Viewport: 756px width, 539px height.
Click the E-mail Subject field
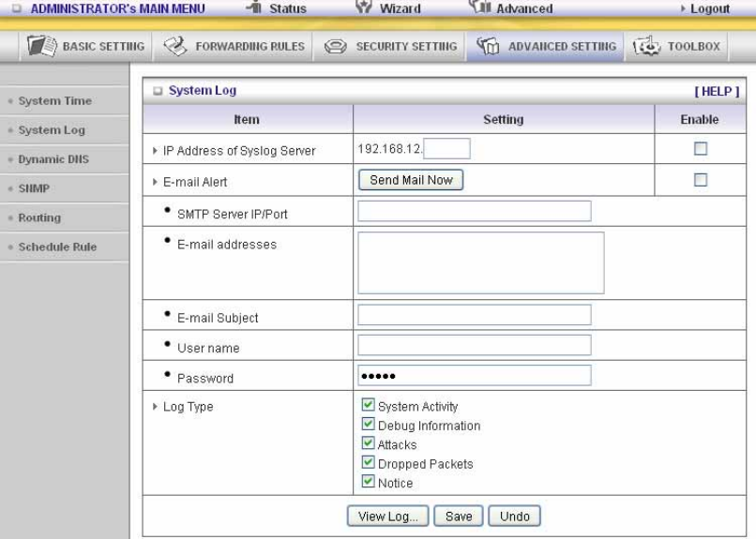(x=475, y=315)
